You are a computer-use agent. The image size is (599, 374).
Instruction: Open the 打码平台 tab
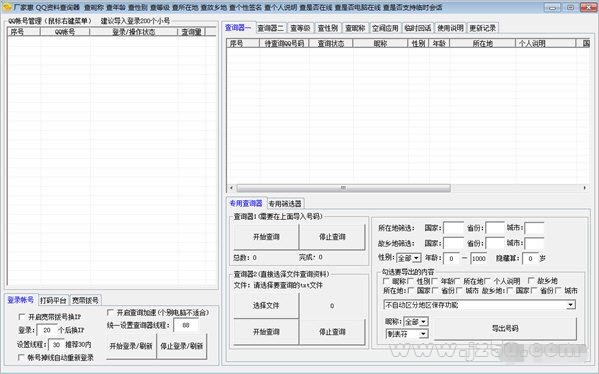(x=53, y=300)
